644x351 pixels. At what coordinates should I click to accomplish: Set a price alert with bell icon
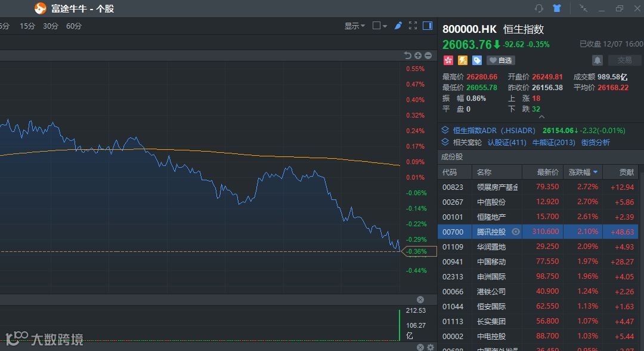tap(597, 60)
